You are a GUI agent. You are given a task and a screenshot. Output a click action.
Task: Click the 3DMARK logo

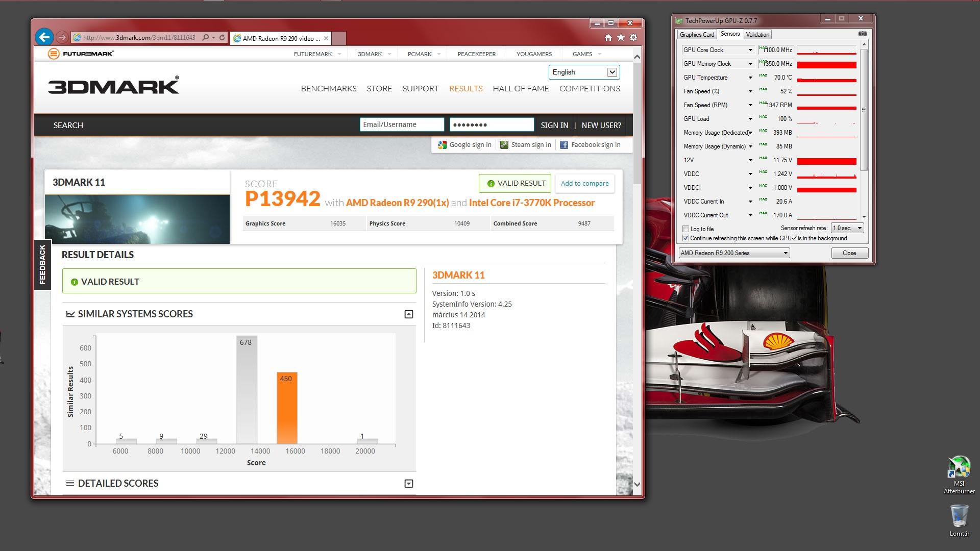tap(113, 86)
